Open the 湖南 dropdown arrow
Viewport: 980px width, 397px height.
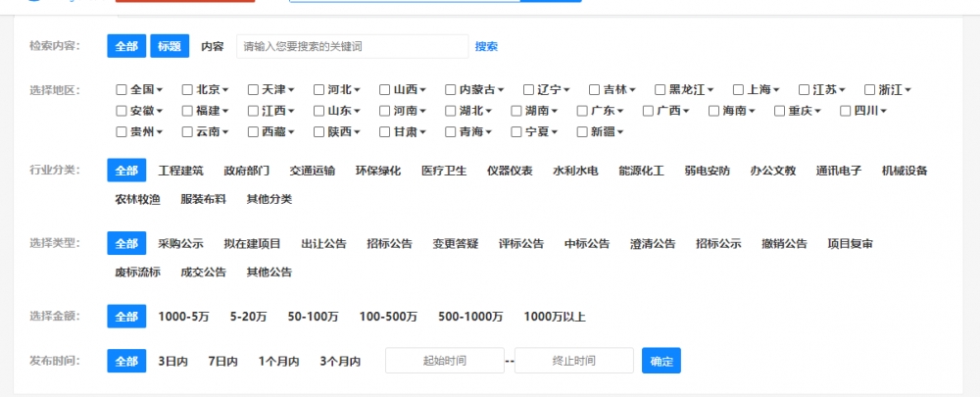[x=555, y=112]
